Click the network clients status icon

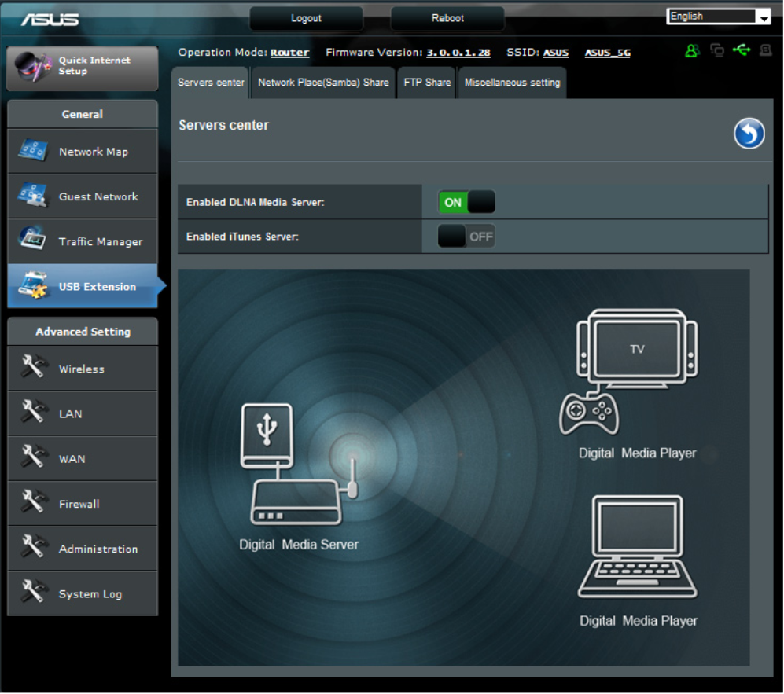[x=716, y=51]
